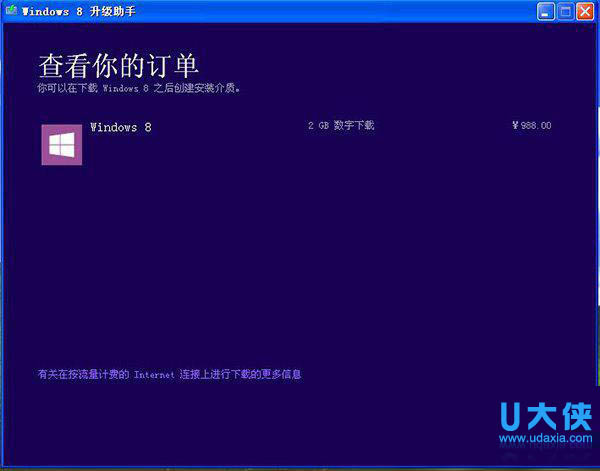Click the '2 GB 数字下载' download size text

(x=341, y=125)
